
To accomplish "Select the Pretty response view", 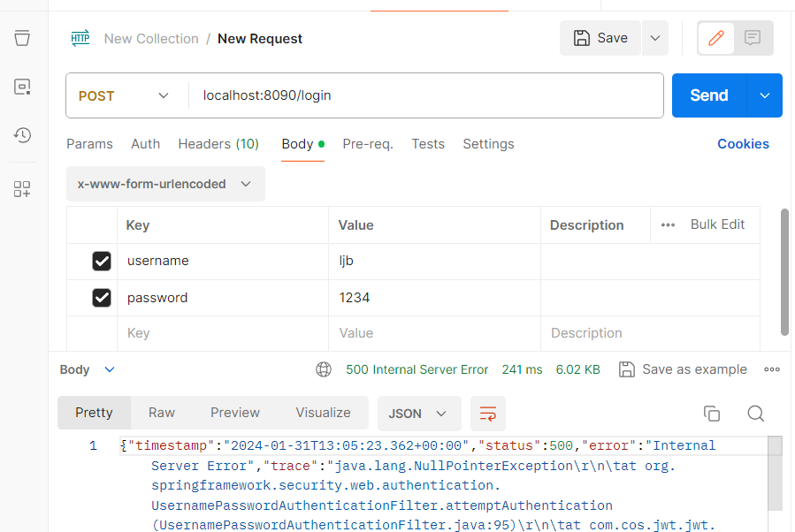I will (94, 413).
